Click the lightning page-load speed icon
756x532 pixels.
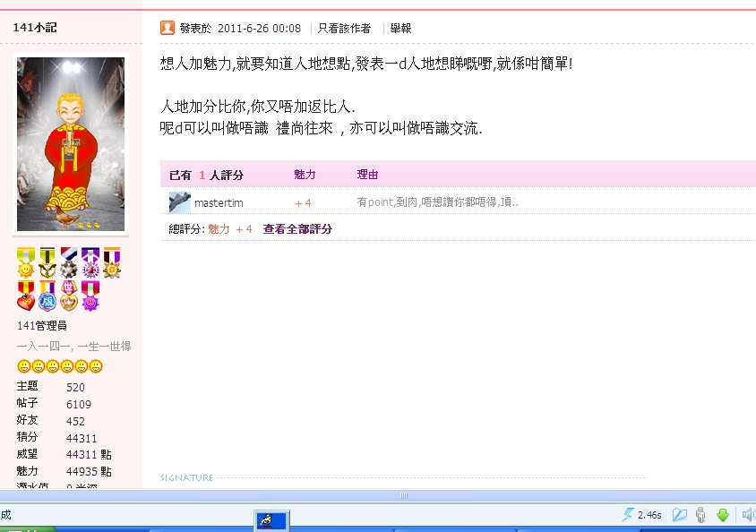(x=629, y=514)
